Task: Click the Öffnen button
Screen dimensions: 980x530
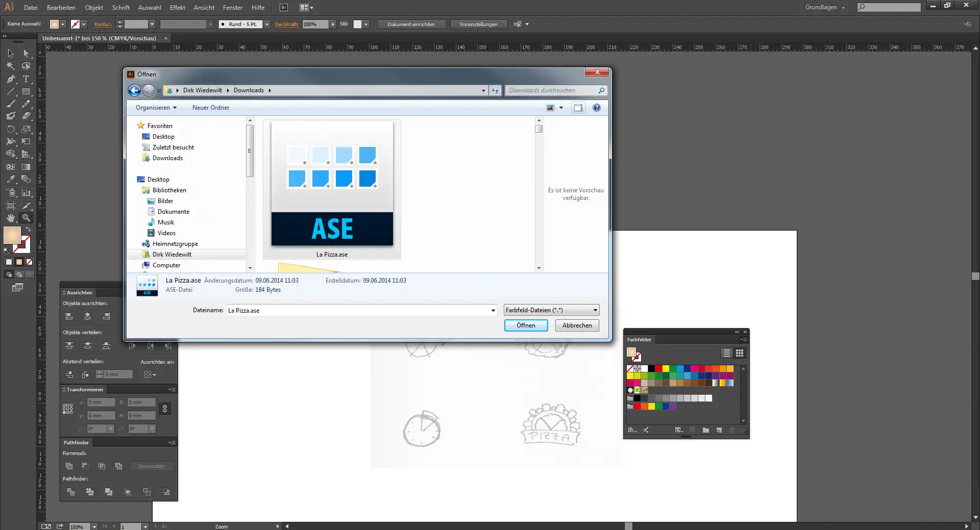Action: pyautogui.click(x=526, y=325)
